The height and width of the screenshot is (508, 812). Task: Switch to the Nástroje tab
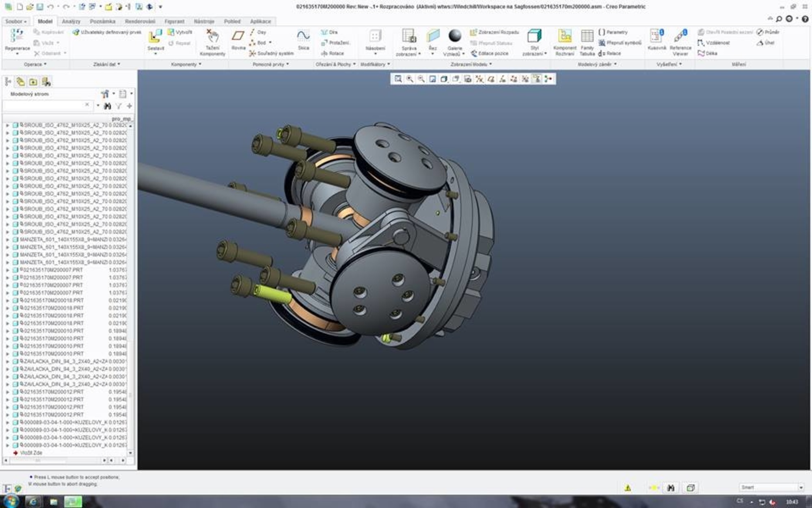click(x=204, y=21)
